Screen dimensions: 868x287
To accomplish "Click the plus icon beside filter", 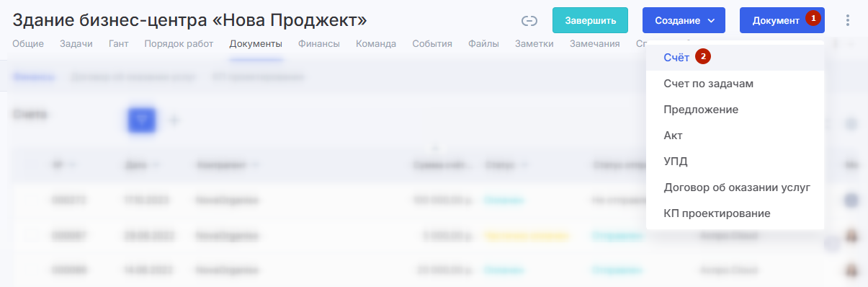I will click(174, 120).
